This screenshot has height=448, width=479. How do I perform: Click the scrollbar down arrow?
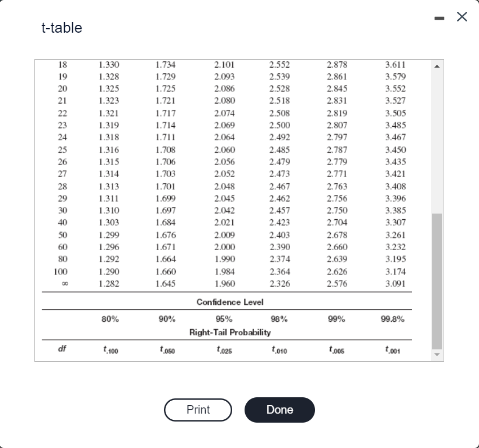click(437, 355)
